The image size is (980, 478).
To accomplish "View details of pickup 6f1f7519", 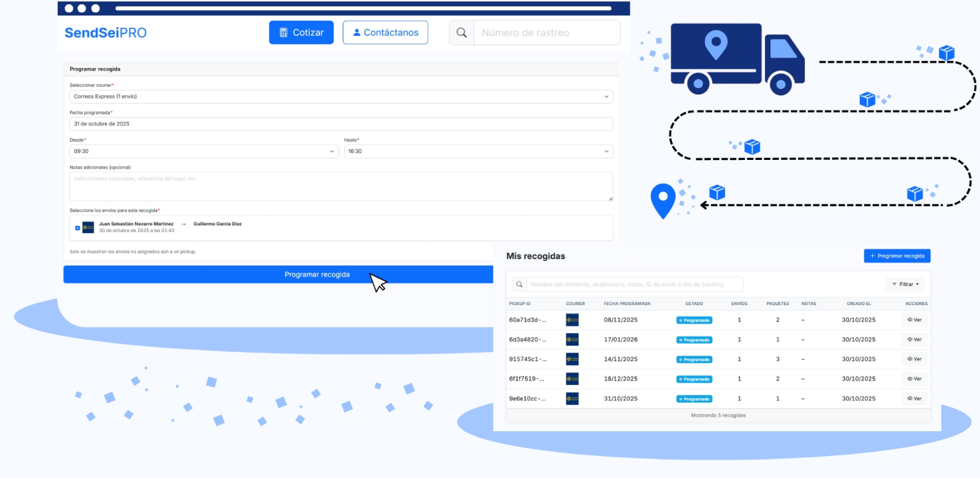I will tap(914, 379).
